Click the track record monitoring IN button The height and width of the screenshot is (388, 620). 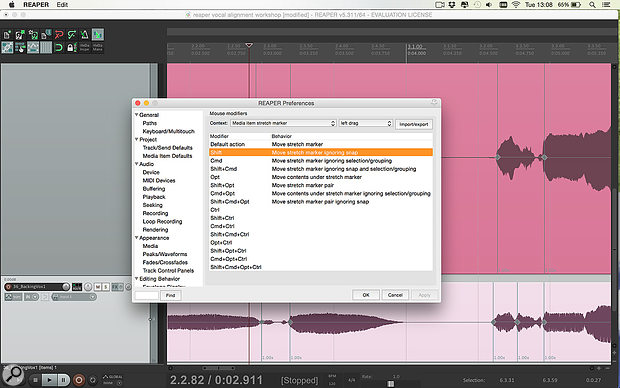[32, 297]
